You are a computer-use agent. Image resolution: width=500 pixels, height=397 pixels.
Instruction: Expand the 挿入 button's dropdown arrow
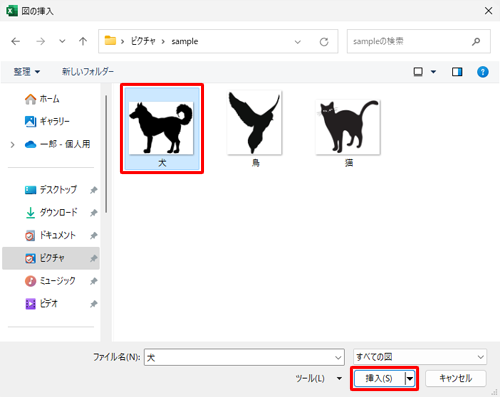pos(410,378)
